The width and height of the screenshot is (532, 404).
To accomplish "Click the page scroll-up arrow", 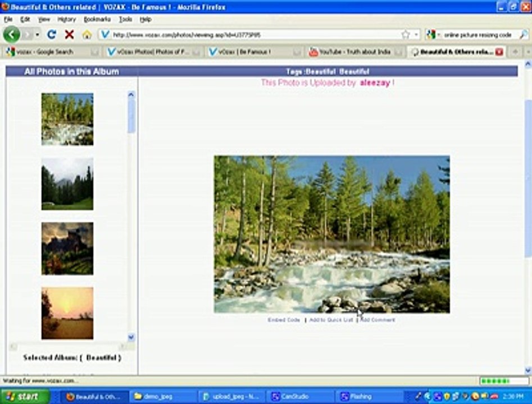I will pos(528,63).
